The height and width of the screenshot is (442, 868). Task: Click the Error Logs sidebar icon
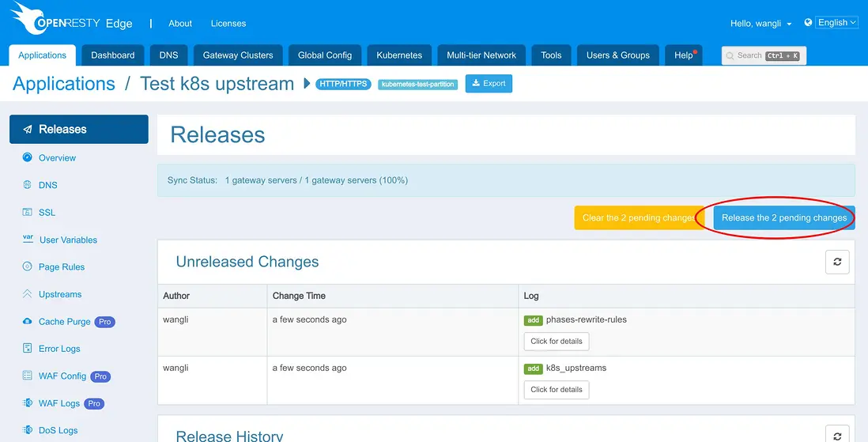[27, 349]
